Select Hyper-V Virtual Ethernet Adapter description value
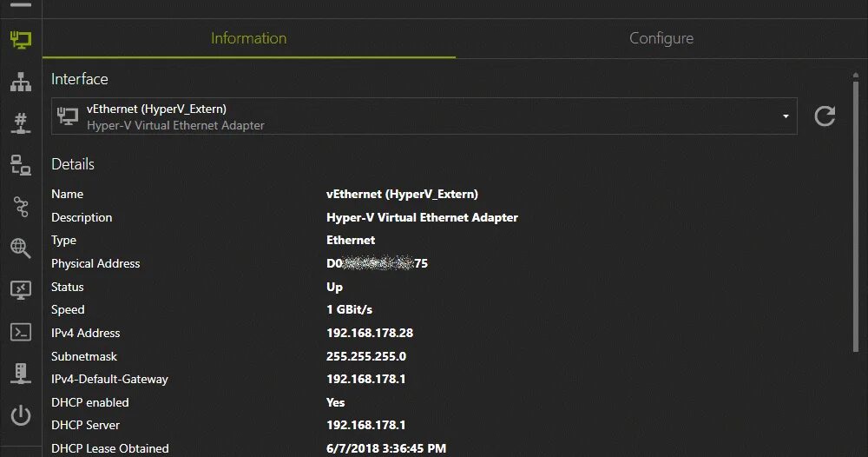 (x=422, y=217)
